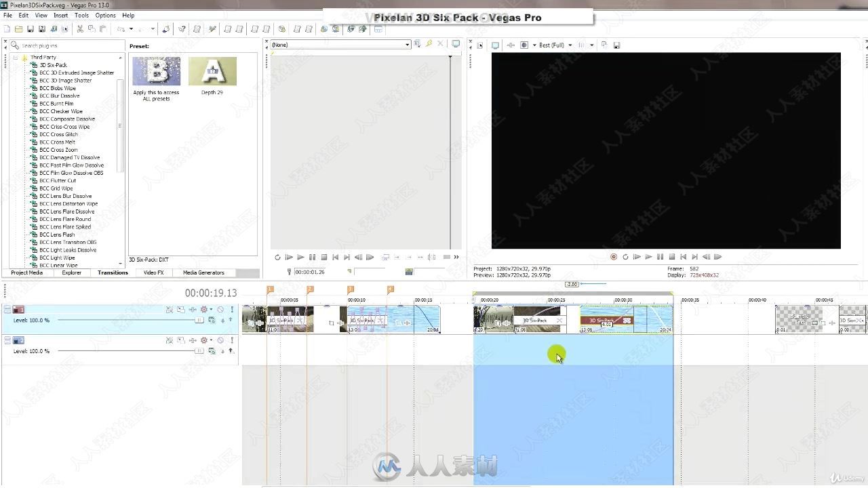Click the Stop button under the video preview
The width and height of the screenshot is (868, 488).
pos(671,257)
